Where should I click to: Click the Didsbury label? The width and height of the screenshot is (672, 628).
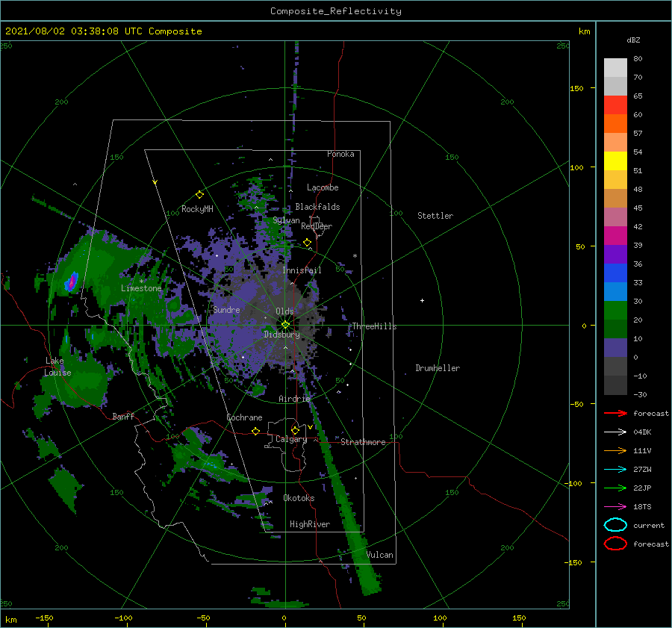[282, 335]
